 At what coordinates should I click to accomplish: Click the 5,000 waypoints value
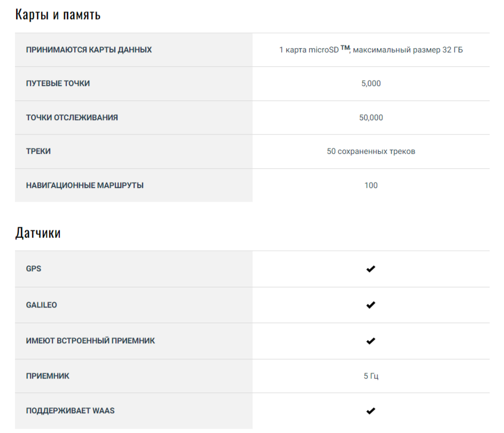[x=371, y=83]
